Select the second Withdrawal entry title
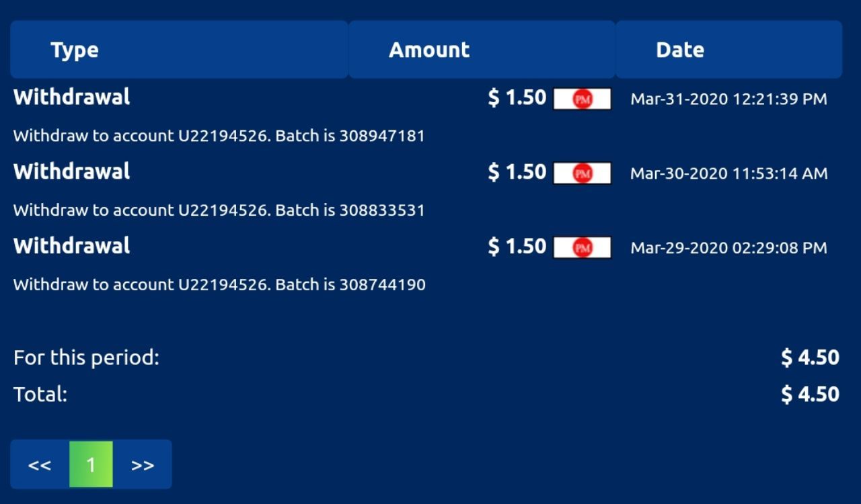This screenshot has width=861, height=504. point(72,172)
